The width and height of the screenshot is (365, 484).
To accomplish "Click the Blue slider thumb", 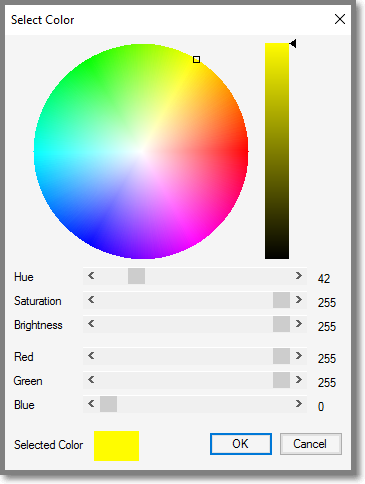I will tap(108, 404).
